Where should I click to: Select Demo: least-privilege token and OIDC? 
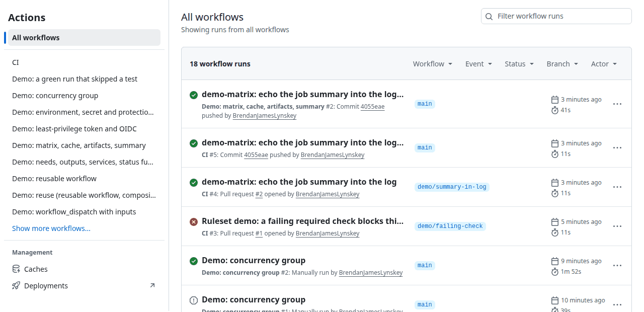pyautogui.click(x=84, y=129)
